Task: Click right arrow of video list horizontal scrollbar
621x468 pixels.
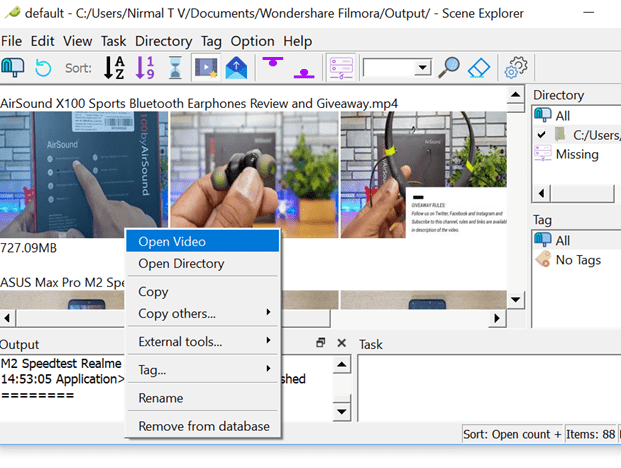Action: (497, 318)
